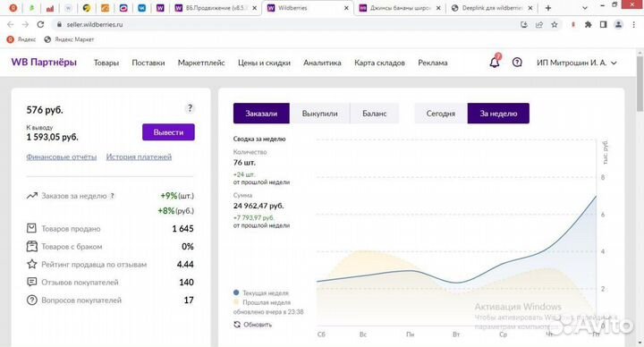Reload the page with browser refresh button
Screen dimensions: 644x347
tap(40, 25)
